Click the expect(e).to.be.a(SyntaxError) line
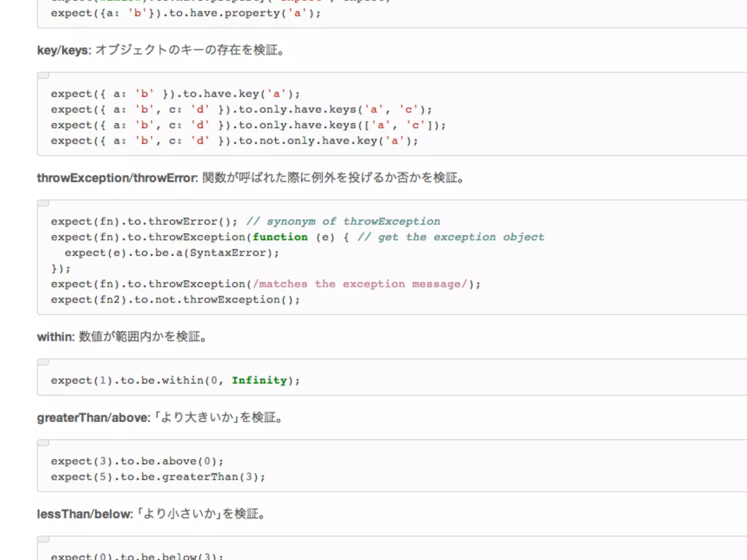This screenshot has height=560, width=747. coord(172,253)
